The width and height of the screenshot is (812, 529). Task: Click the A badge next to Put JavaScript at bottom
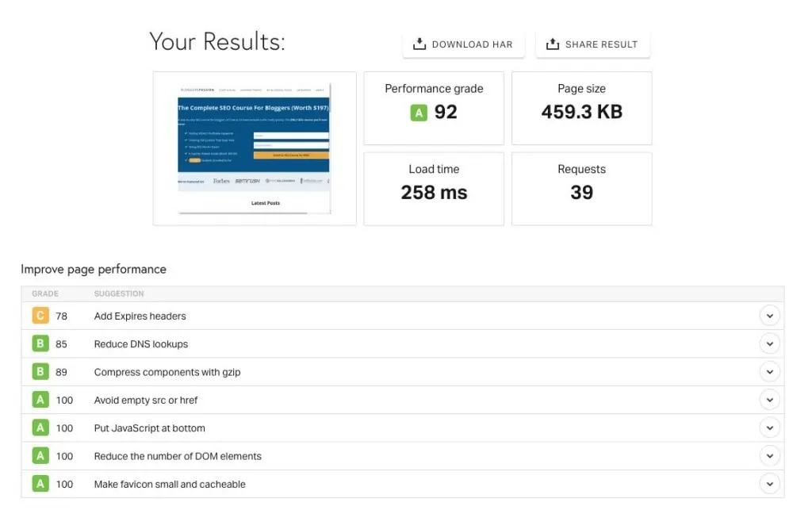tap(40, 427)
